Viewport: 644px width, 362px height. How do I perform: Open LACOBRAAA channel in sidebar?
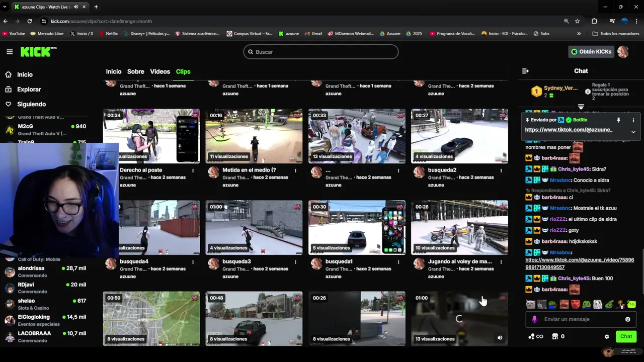coord(45,337)
